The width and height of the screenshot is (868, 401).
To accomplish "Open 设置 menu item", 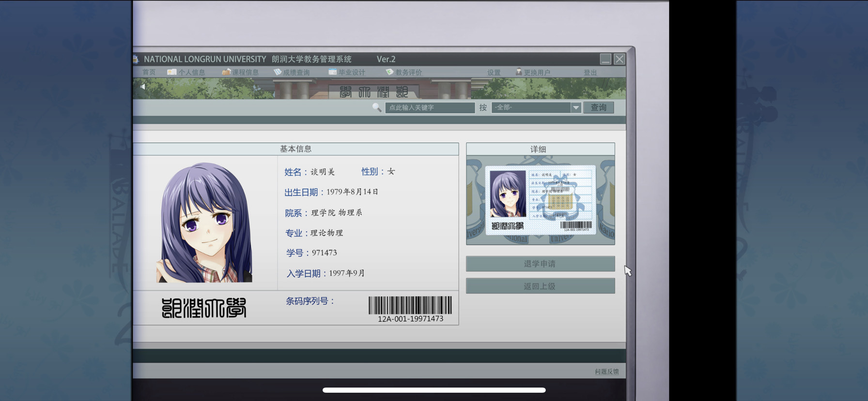I will pos(494,73).
